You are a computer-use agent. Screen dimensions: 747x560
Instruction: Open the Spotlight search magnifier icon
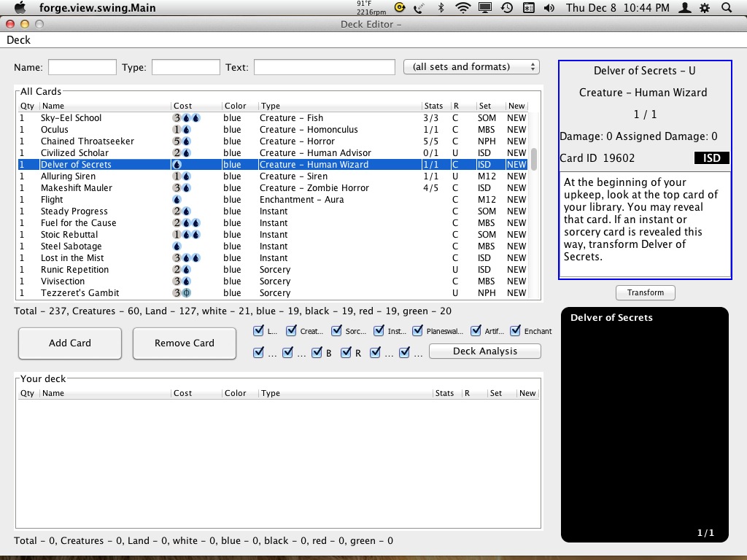point(726,8)
